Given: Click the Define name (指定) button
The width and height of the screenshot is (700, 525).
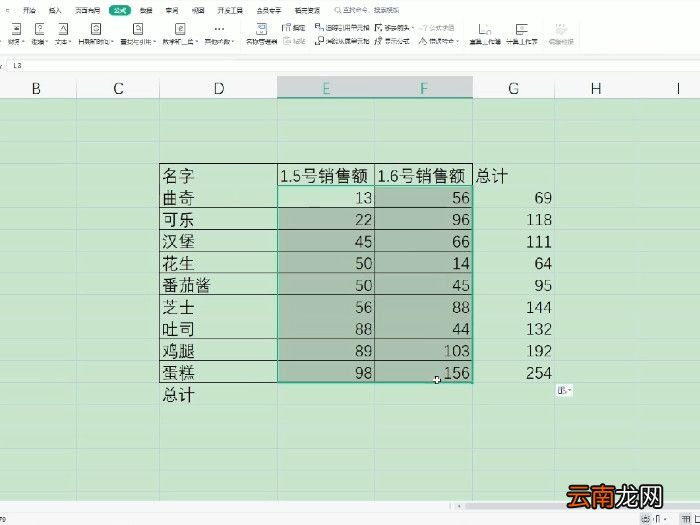Looking at the screenshot, I should pos(294,28).
